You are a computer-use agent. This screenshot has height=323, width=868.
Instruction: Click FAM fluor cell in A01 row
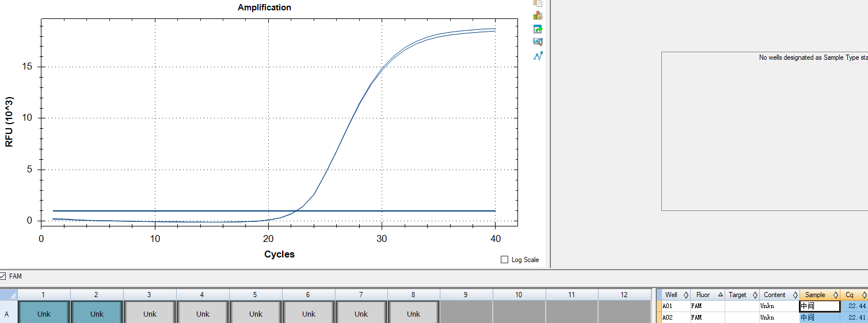click(x=707, y=306)
